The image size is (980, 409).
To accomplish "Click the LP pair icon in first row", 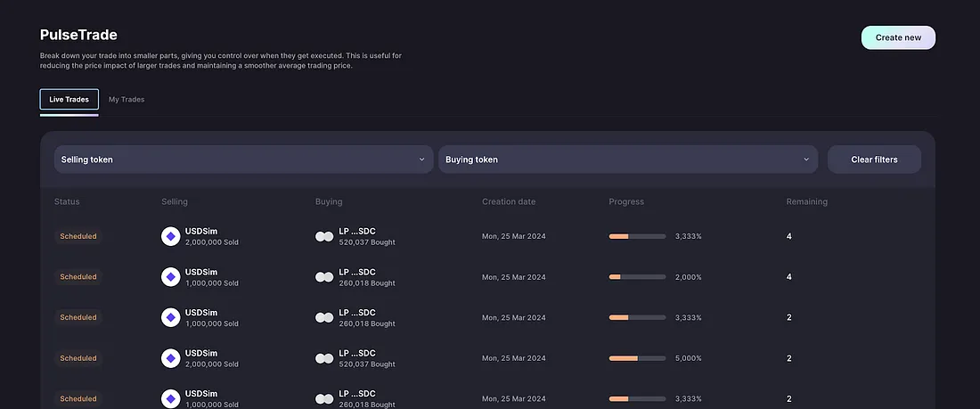I will [x=324, y=236].
